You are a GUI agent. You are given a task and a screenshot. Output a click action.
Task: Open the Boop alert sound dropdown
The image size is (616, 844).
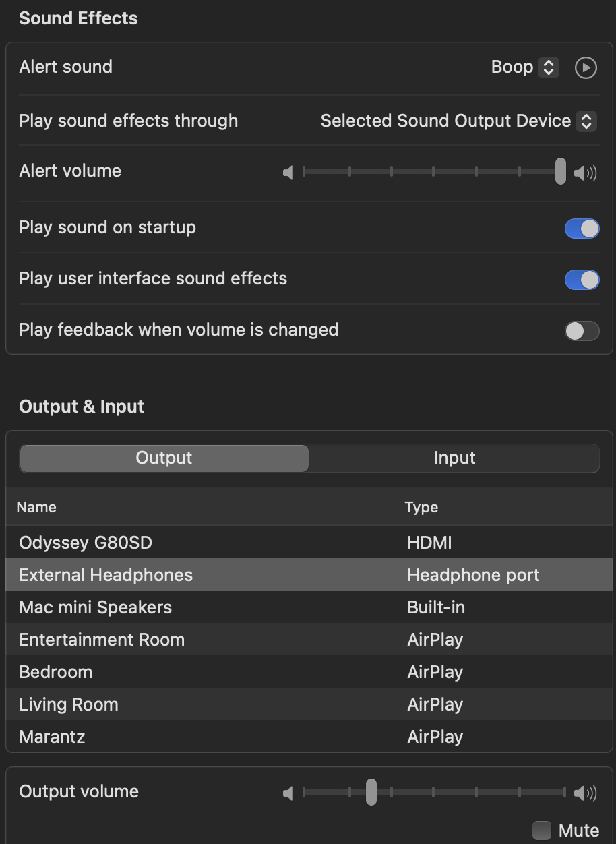(x=524, y=67)
